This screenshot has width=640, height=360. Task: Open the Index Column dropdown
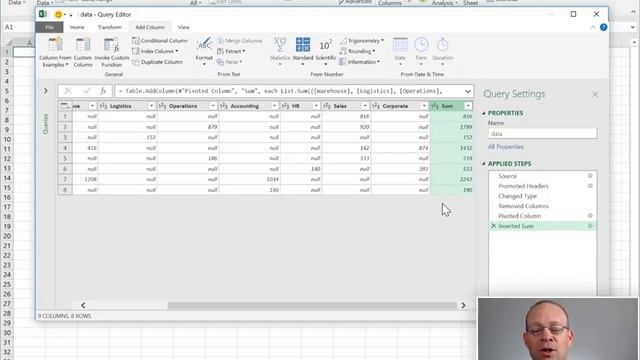pyautogui.click(x=155, y=51)
